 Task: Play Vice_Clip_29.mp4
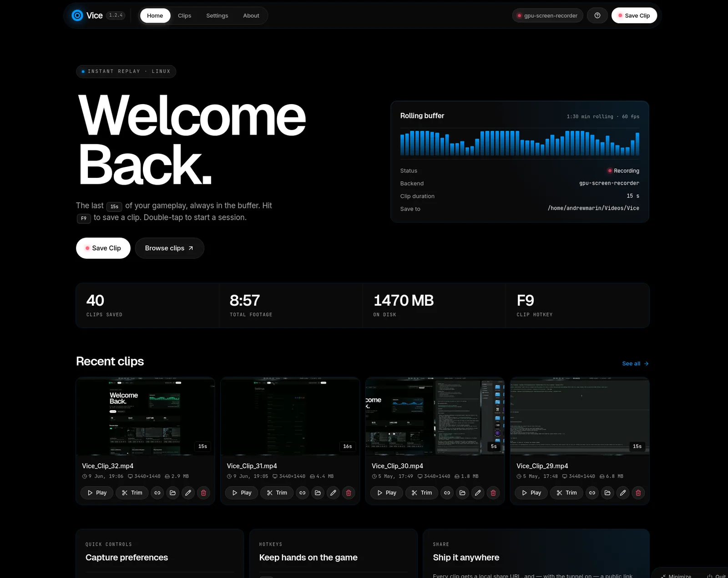click(531, 493)
